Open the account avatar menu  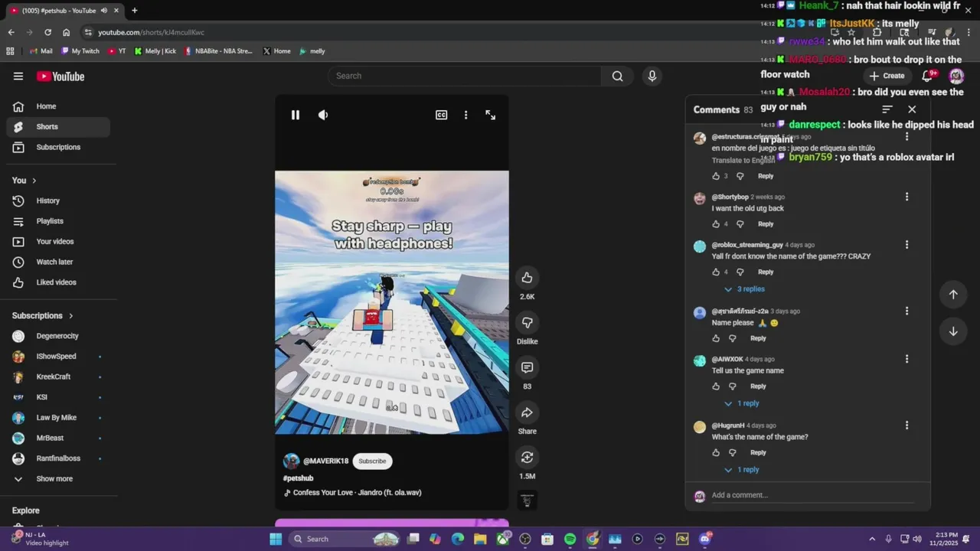point(956,76)
